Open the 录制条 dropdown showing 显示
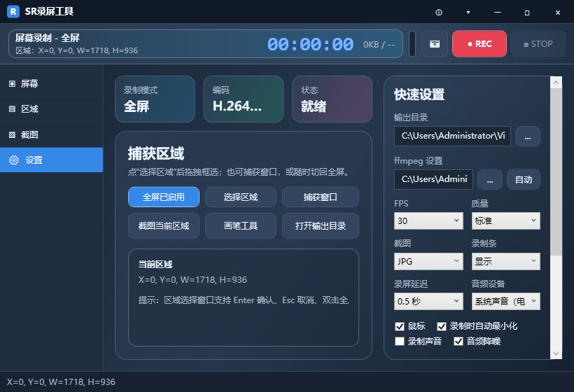Screen dimensions: 574x392 pos(505,261)
